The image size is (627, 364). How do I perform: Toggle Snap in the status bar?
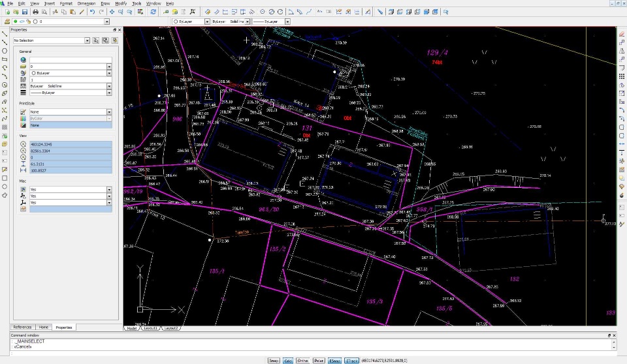coord(273,360)
